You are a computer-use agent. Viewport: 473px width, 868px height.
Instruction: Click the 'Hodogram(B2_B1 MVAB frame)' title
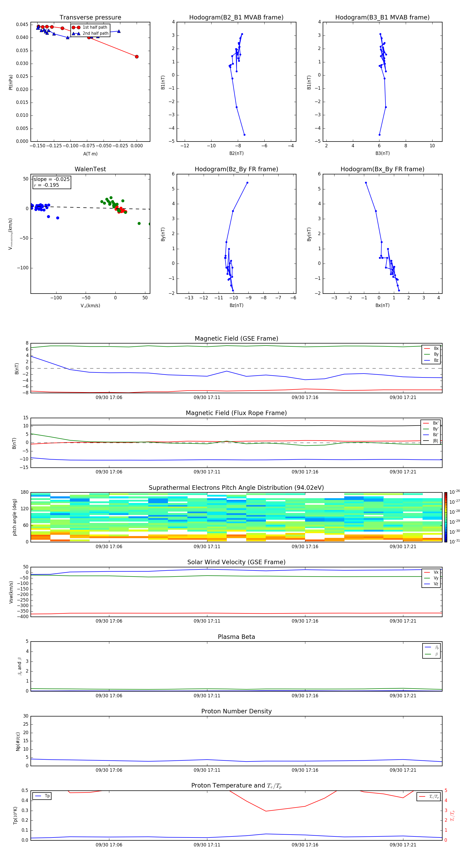pyautogui.click(x=236, y=17)
